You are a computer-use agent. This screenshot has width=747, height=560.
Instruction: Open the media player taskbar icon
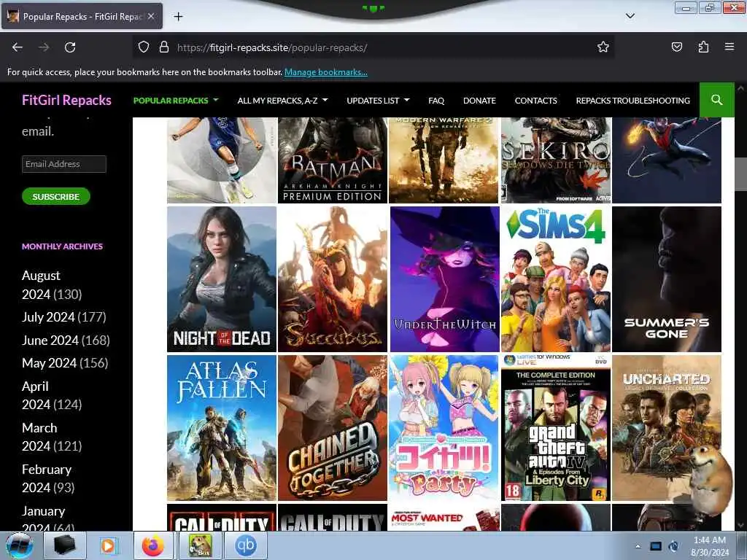pos(108,545)
